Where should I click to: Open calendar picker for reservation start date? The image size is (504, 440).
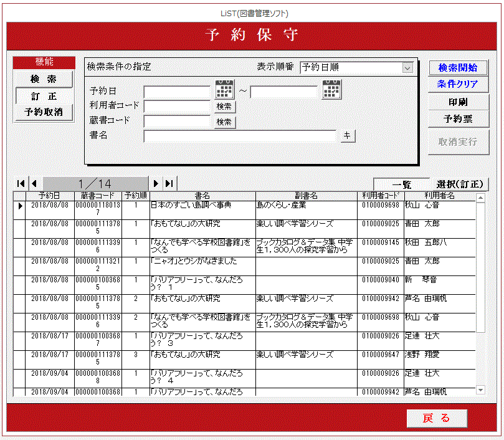point(224,89)
